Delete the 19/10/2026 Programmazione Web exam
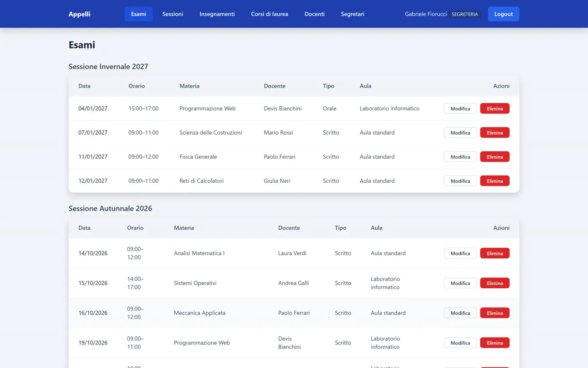Viewport: 588px width, 368px height. click(495, 343)
